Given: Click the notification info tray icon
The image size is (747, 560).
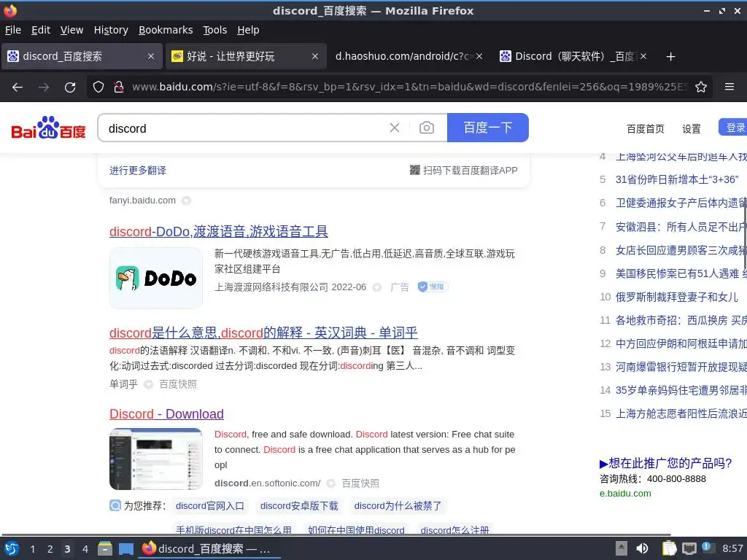Looking at the screenshot, I should point(708,548).
